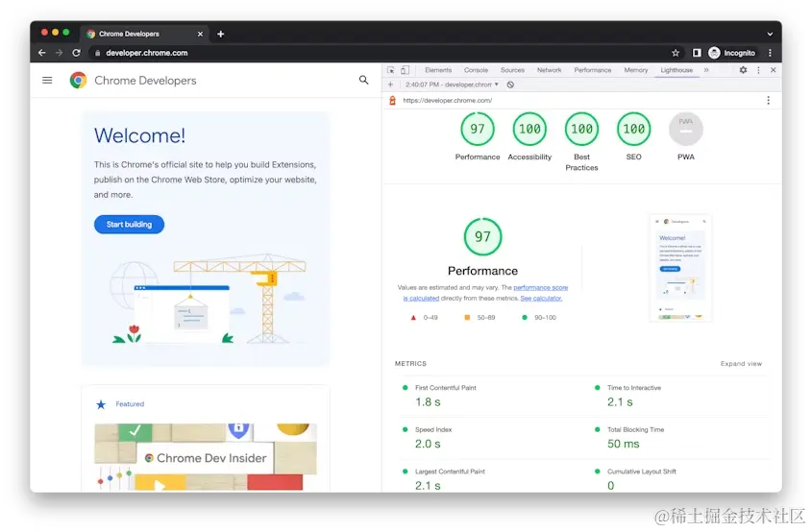Viewport: 812px width, 532px height.
Task: Open the report selector dropdown showing 2:40:07 PM
Action: 452,85
